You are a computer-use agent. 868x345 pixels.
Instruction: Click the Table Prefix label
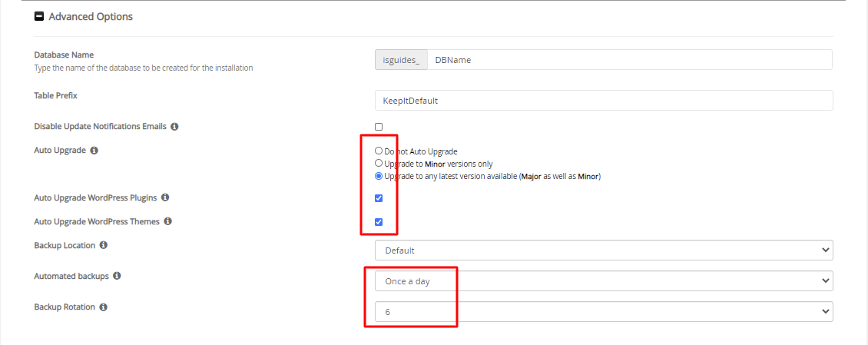pyautogui.click(x=56, y=96)
